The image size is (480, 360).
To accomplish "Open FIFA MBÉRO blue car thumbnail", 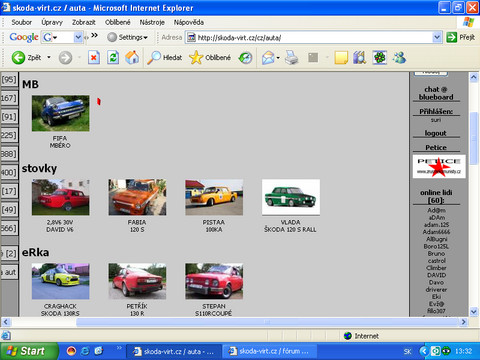I will tap(61, 113).
